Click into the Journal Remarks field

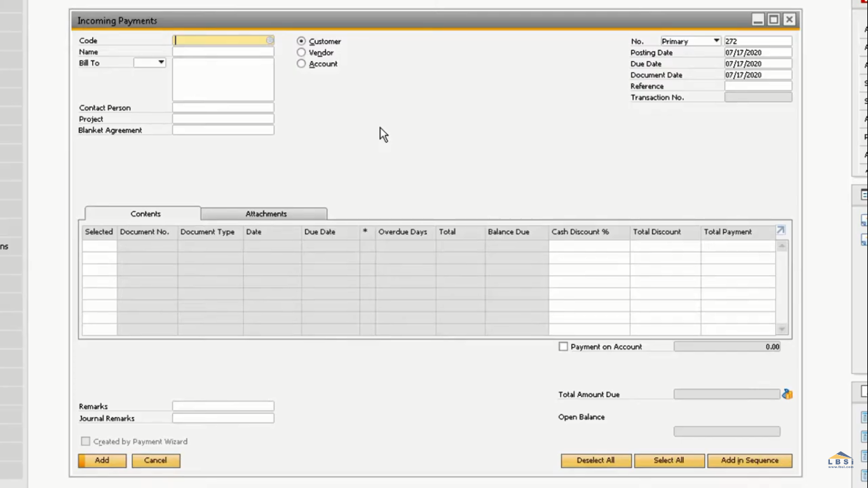[x=223, y=418]
